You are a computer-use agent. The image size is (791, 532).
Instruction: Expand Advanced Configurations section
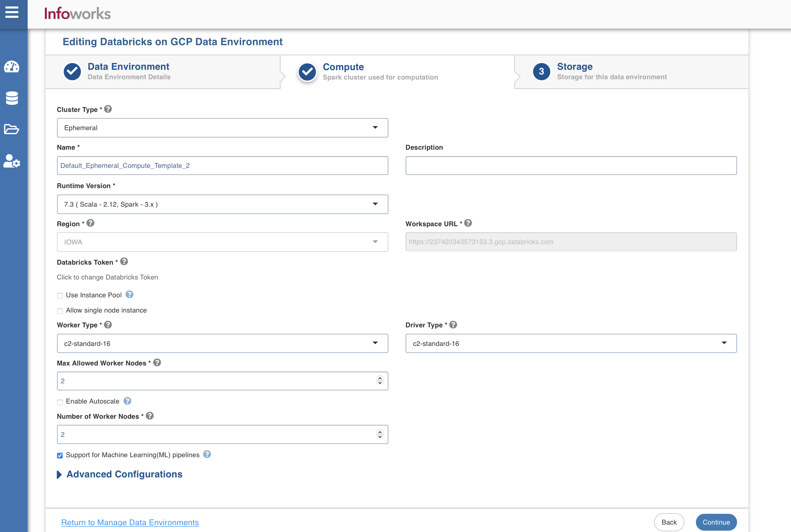coord(120,474)
